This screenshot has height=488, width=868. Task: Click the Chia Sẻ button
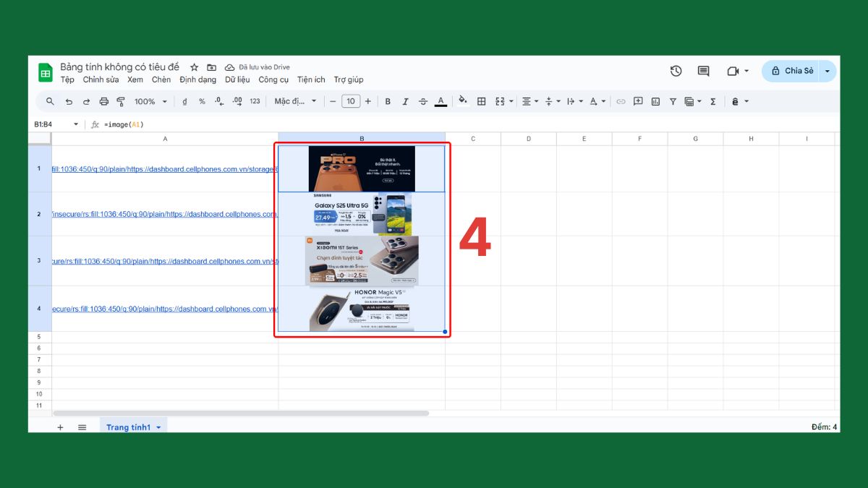799,71
